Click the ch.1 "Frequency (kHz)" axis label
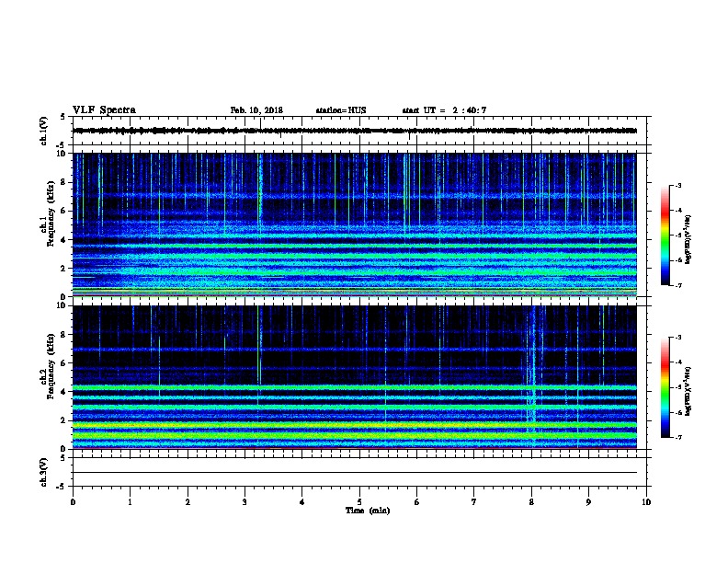The image size is (728, 563). pos(51,213)
